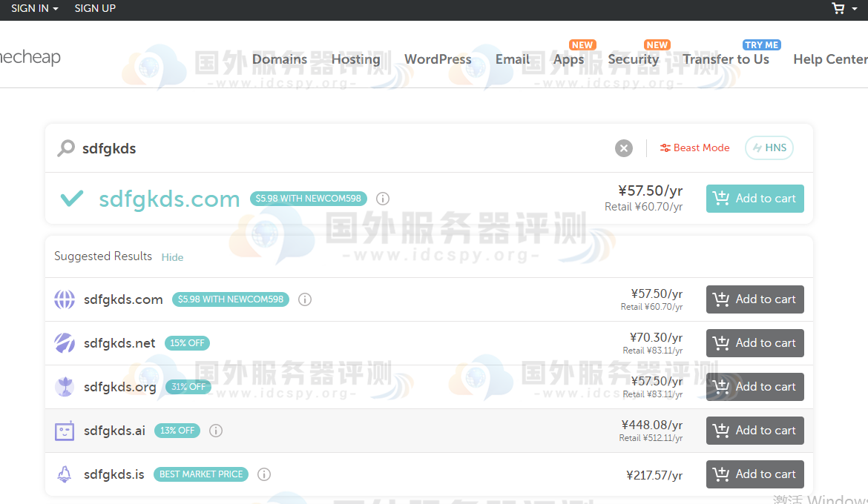The width and height of the screenshot is (868, 504).
Task: Select the sdfgkds.org domain name
Action: pyautogui.click(x=120, y=387)
